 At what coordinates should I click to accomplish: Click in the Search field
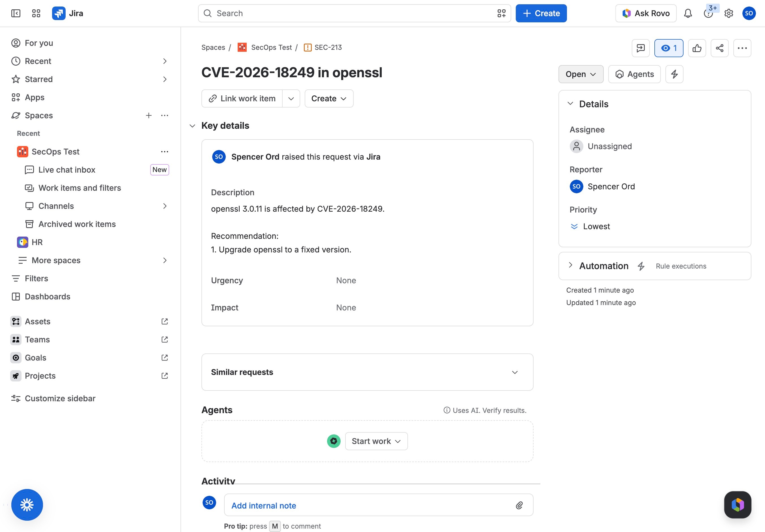[x=354, y=13]
